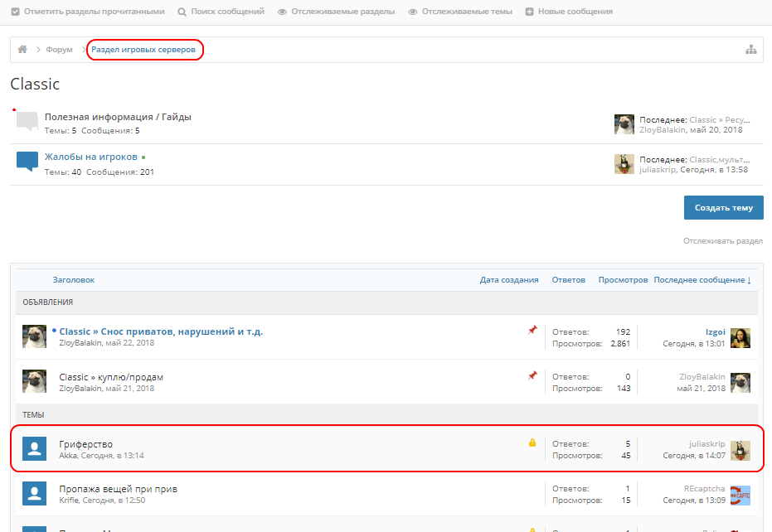This screenshot has height=532, width=772.
Task: Toggle sort order on Последнее сообщение
Action: [702, 279]
